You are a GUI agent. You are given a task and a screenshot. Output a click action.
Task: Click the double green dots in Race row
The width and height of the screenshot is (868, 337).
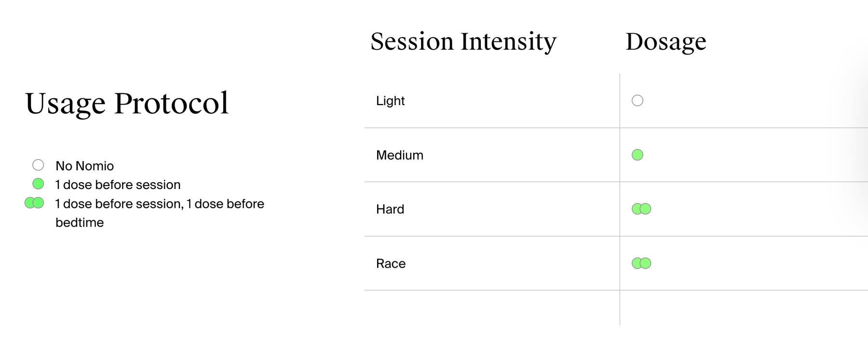[641, 263]
